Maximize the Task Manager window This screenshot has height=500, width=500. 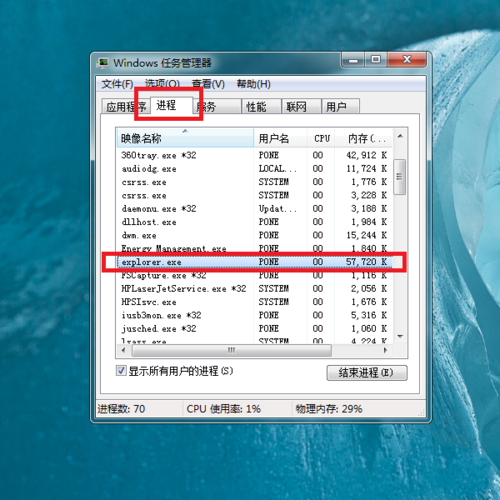click(x=376, y=60)
